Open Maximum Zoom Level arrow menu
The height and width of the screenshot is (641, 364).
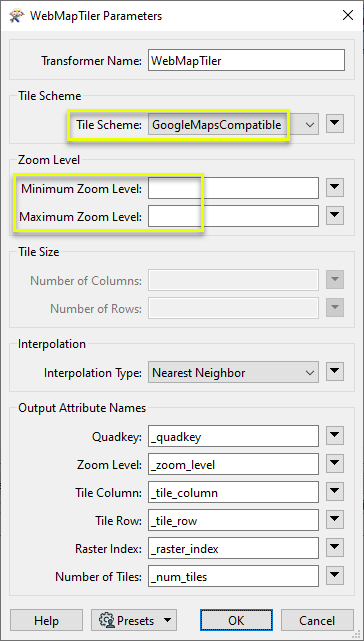pyautogui.click(x=335, y=216)
